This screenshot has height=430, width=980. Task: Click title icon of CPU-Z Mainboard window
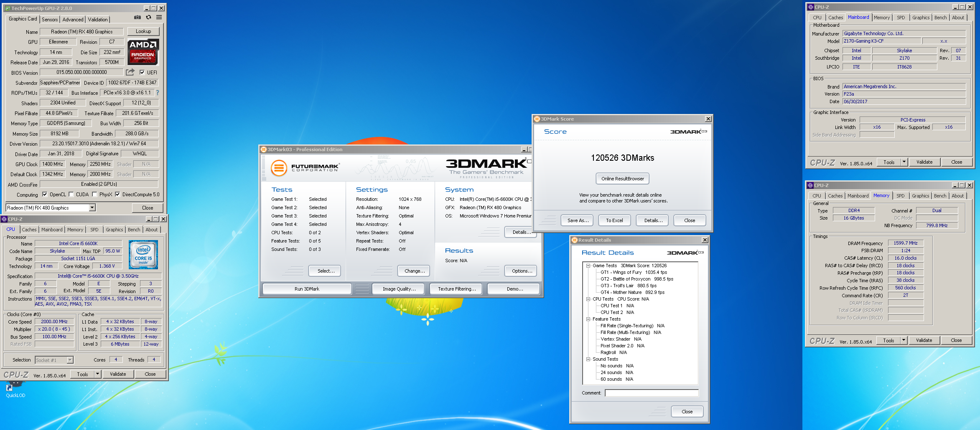pos(811,7)
